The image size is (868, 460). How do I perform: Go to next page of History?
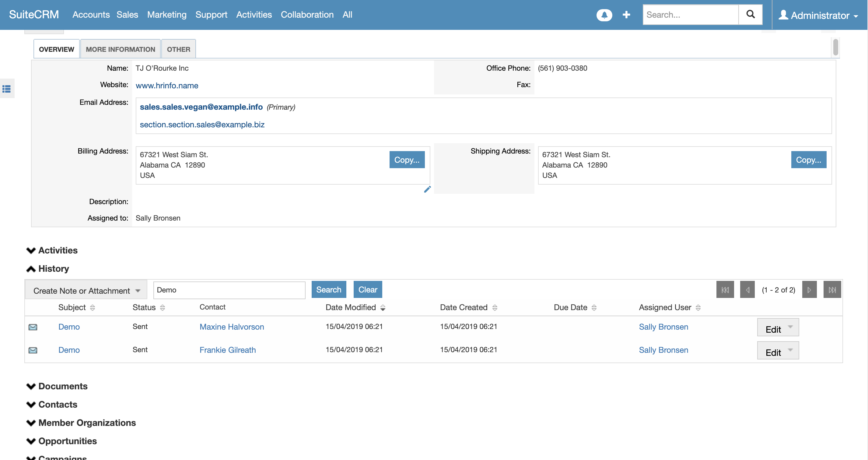point(809,290)
